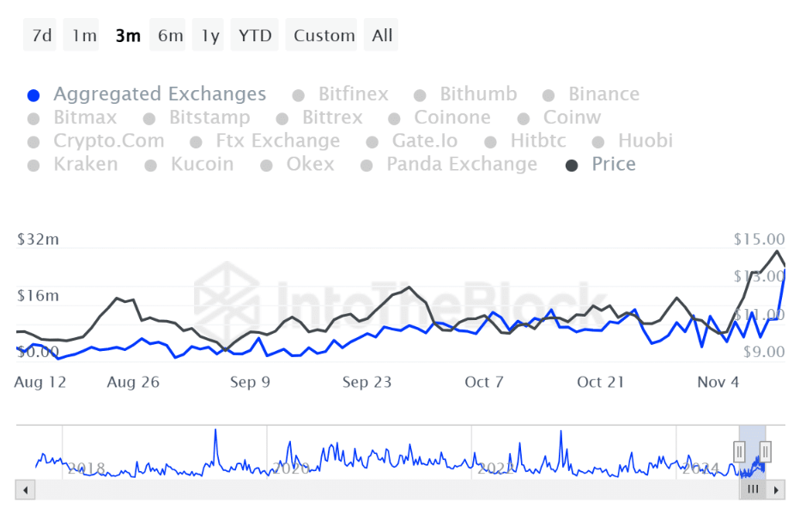
Task: Click the Kucoin legend dot icon
Action: pos(150,165)
